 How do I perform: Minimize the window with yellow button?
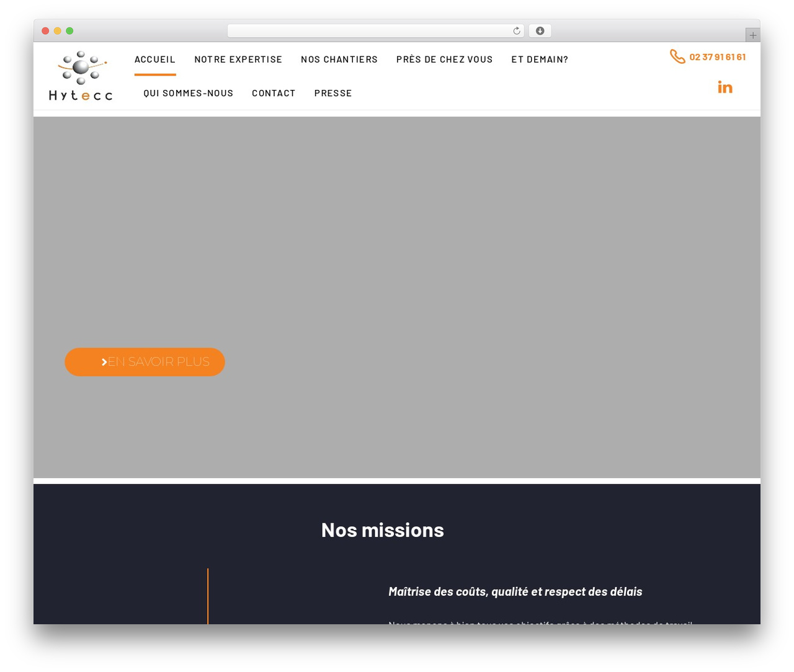point(58,31)
